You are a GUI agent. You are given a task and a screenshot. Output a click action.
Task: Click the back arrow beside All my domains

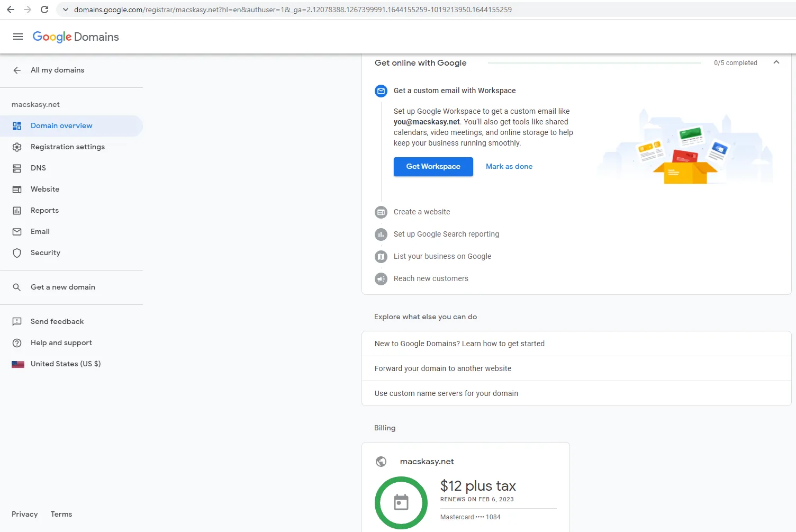(17, 70)
